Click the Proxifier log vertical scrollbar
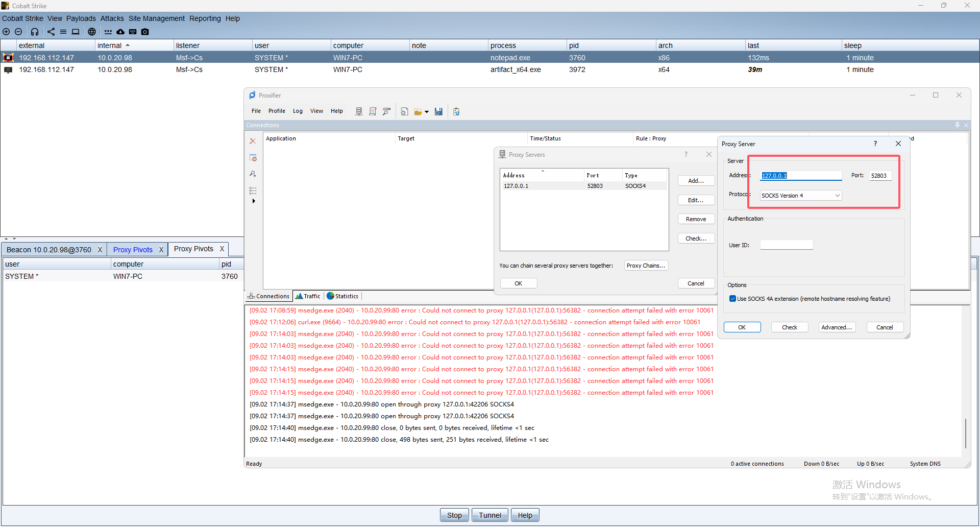Image resolution: width=980 pixels, height=527 pixels. coord(965,433)
